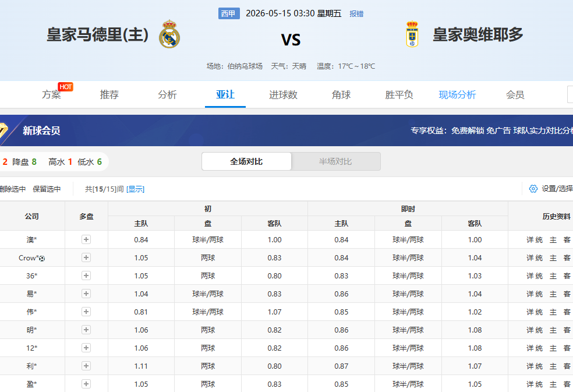
Task: Click the 皇家奥维耶多 team name
Action: point(478,35)
